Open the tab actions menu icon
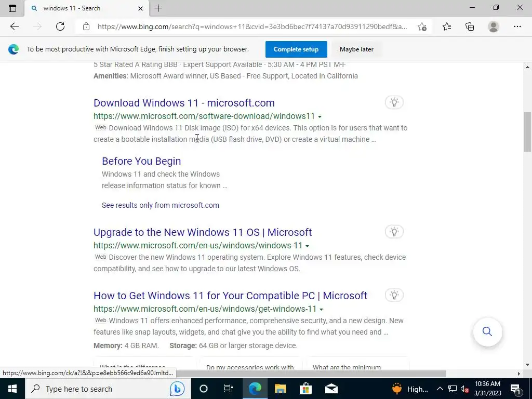The height and width of the screenshot is (399, 532). (x=12, y=8)
